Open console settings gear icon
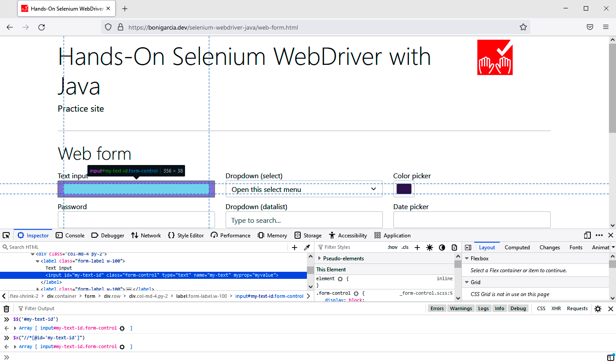This screenshot has height=364, width=616. pos(598,309)
